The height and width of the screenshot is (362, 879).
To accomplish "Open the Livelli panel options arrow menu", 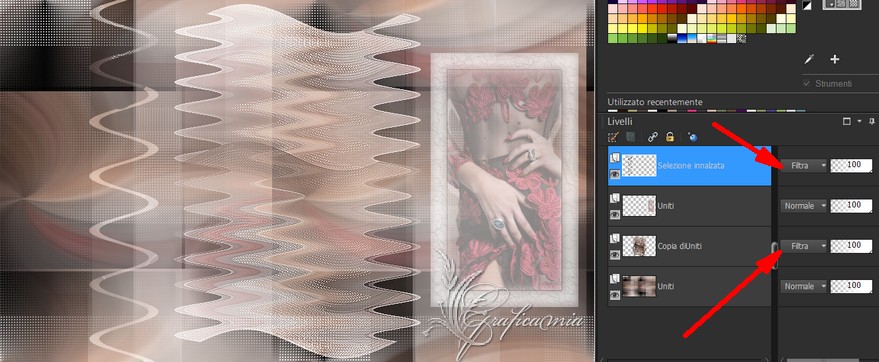I will [859, 121].
